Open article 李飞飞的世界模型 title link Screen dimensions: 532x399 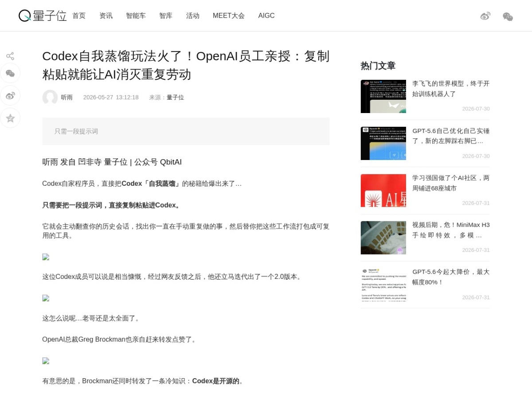click(x=451, y=89)
